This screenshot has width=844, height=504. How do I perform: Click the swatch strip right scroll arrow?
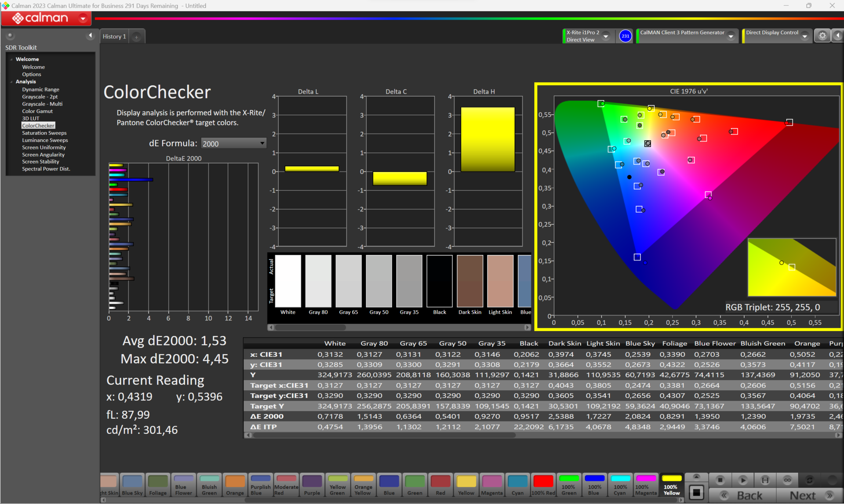[x=527, y=327]
